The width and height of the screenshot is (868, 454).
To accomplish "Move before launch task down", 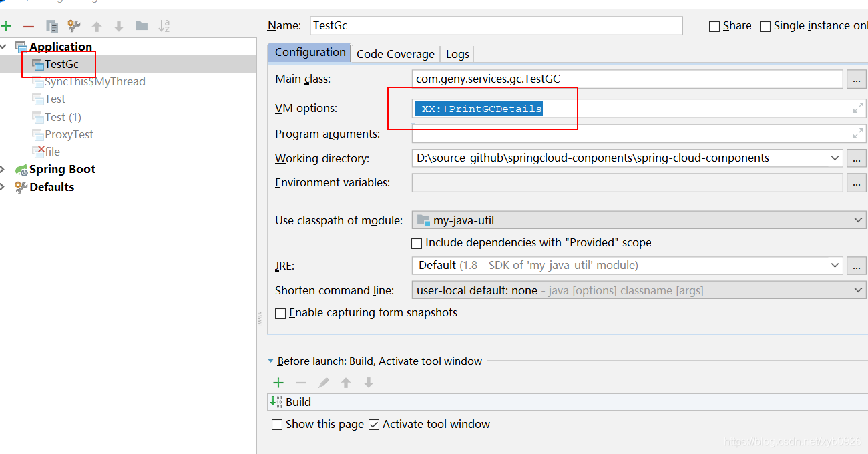I will pos(369,383).
